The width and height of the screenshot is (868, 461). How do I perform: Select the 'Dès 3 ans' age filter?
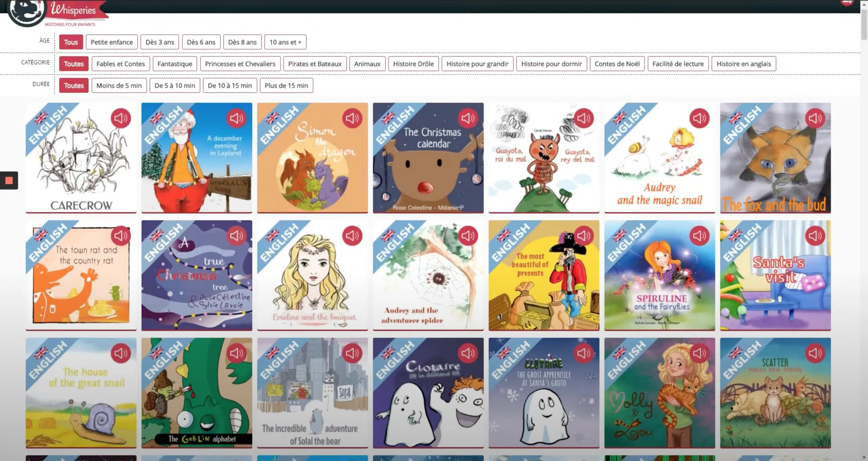pos(160,42)
